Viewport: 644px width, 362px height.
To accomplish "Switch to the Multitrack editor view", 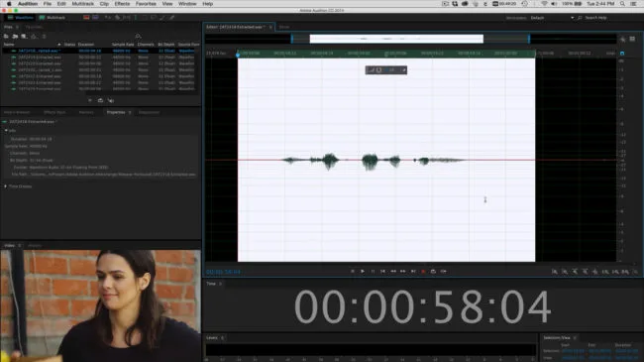I will coord(53,18).
